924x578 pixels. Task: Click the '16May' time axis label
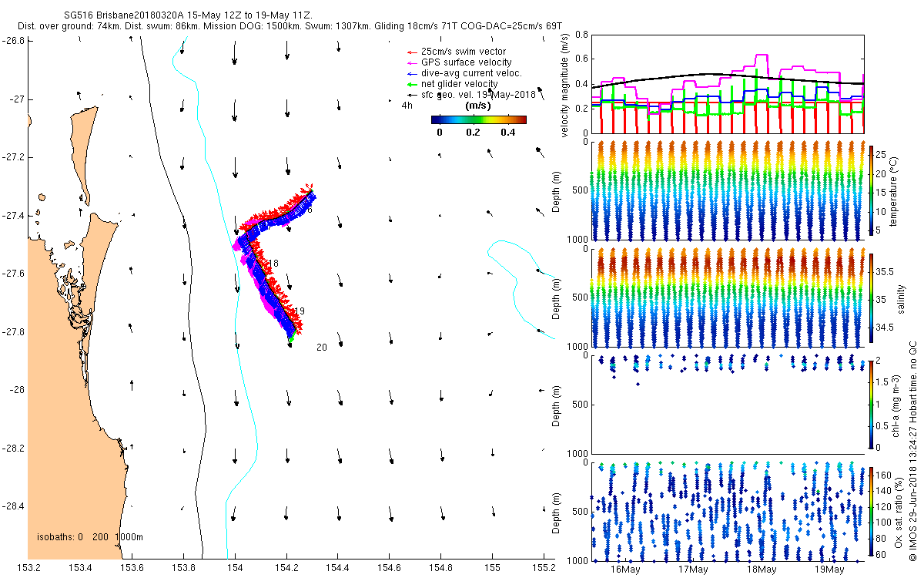[625, 570]
